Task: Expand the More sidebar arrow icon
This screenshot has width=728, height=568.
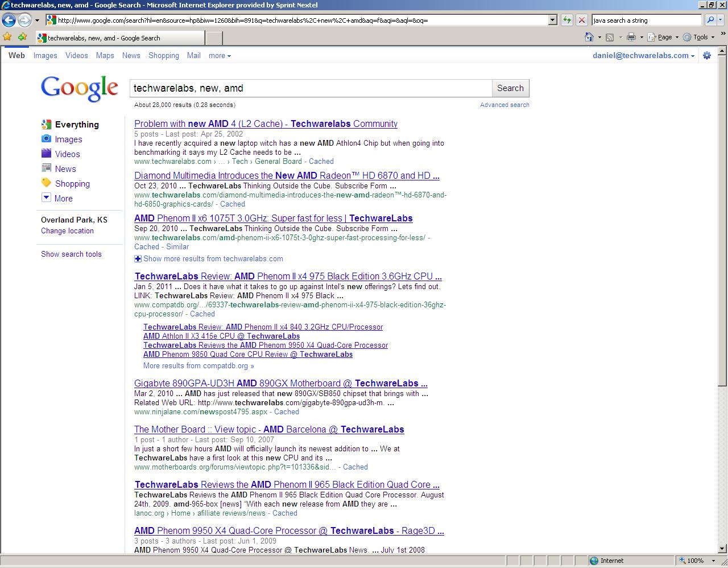Action: point(47,197)
